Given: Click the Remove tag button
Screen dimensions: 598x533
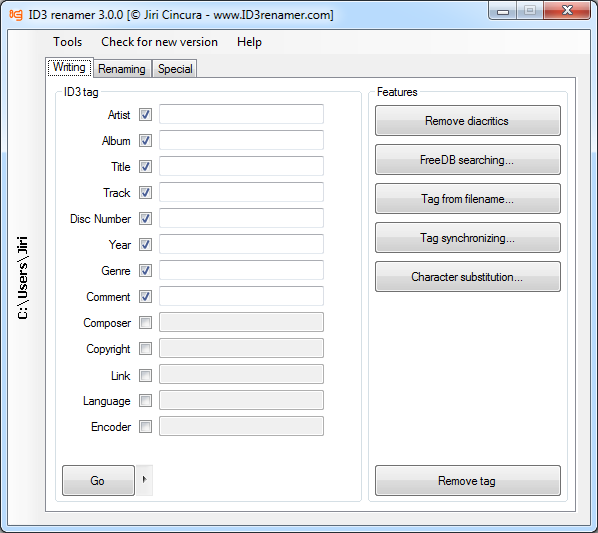Looking at the screenshot, I should (468, 480).
